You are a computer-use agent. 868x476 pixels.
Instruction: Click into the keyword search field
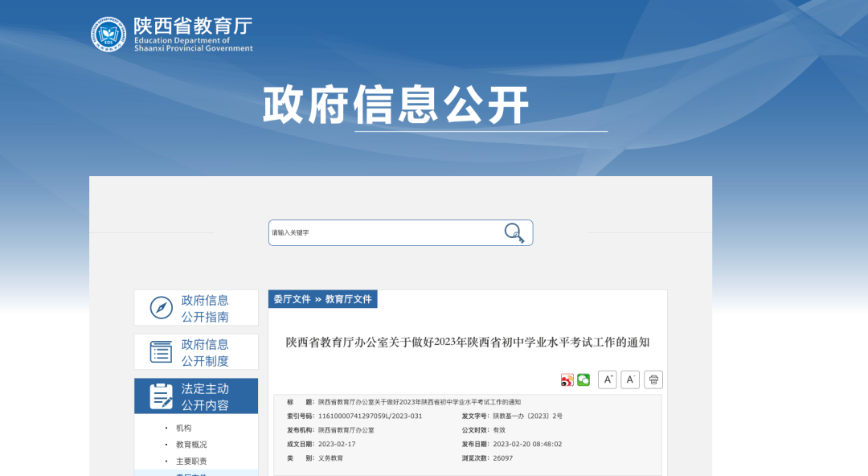(386, 233)
